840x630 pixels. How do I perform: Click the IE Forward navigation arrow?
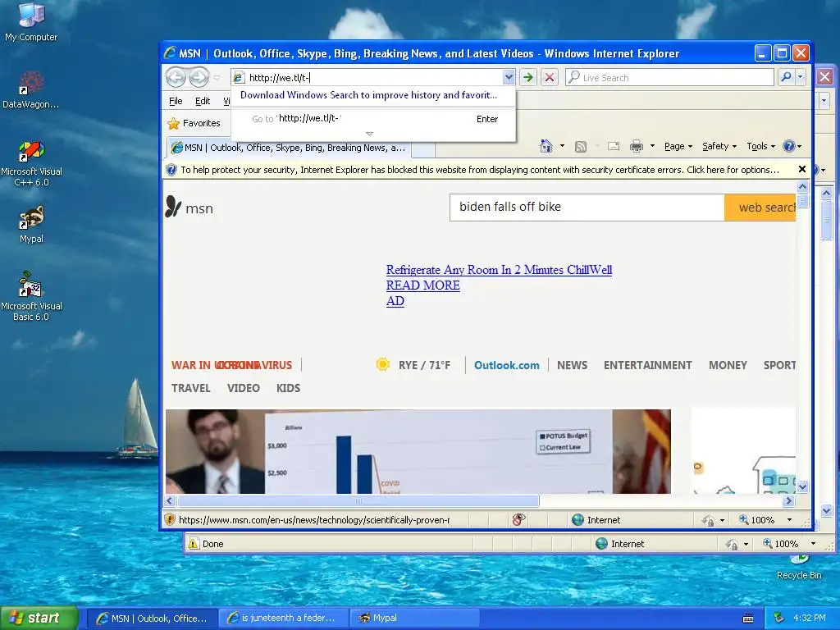click(x=199, y=78)
